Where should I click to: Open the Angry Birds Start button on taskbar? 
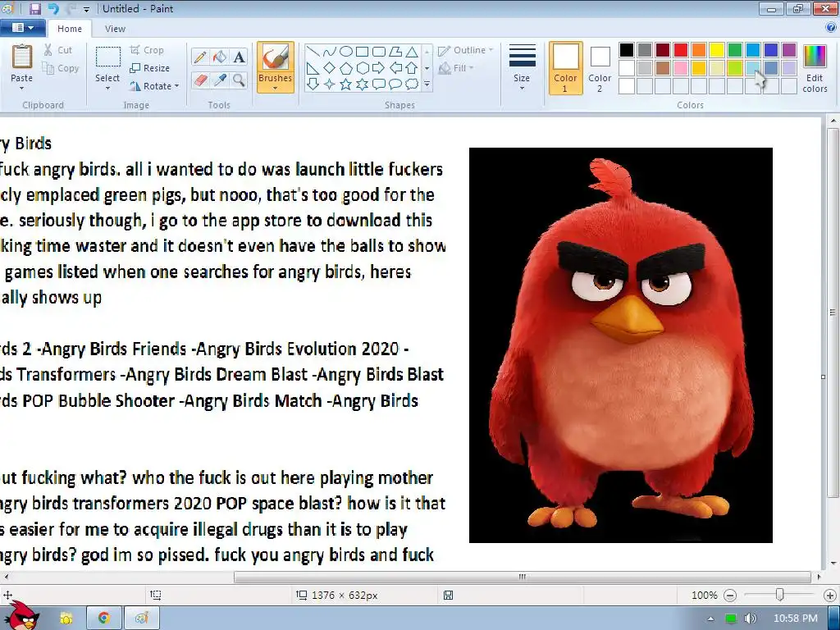point(21,615)
